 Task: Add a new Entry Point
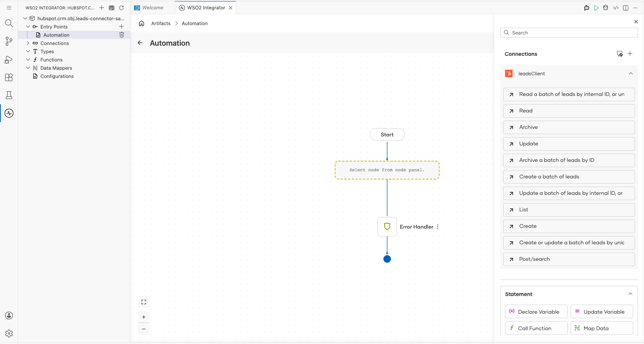click(121, 27)
